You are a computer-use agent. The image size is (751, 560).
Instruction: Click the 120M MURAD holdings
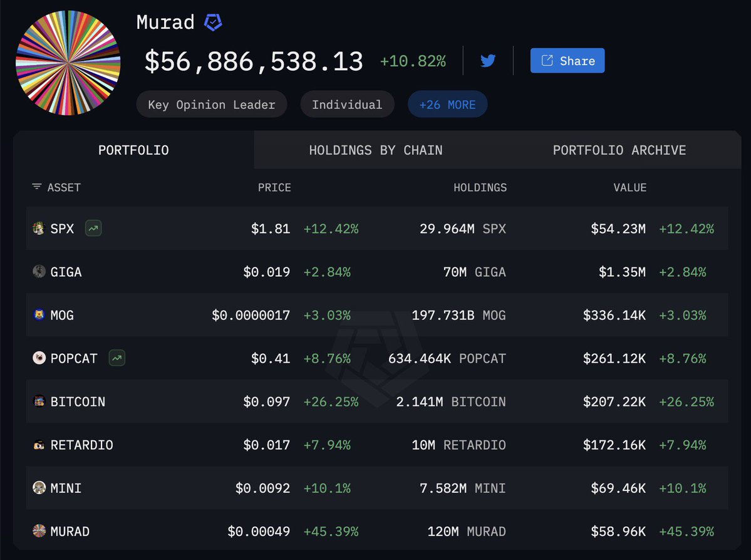click(x=467, y=531)
